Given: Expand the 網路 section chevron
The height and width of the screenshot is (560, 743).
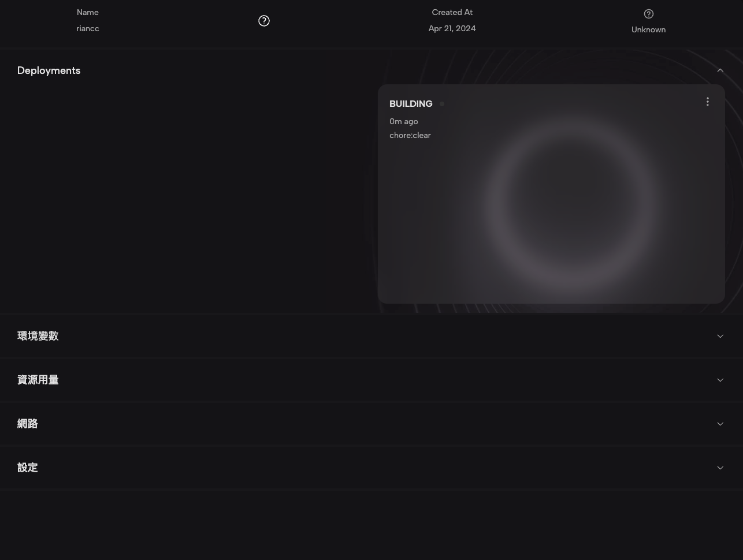Looking at the screenshot, I should [x=720, y=424].
